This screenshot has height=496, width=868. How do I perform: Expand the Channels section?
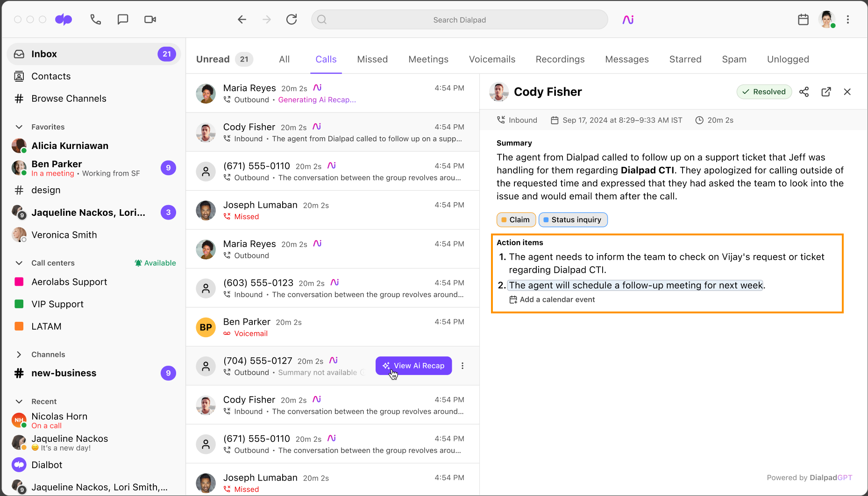coord(19,354)
